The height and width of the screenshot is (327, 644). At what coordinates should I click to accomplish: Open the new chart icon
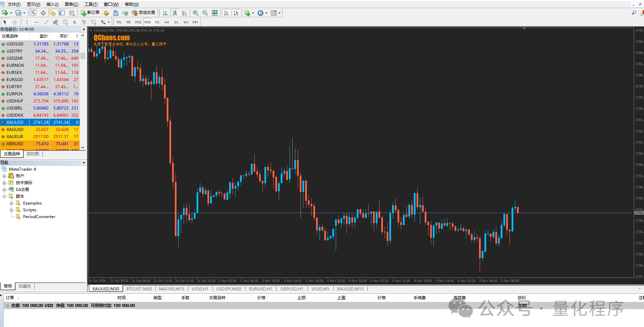tap(5, 13)
